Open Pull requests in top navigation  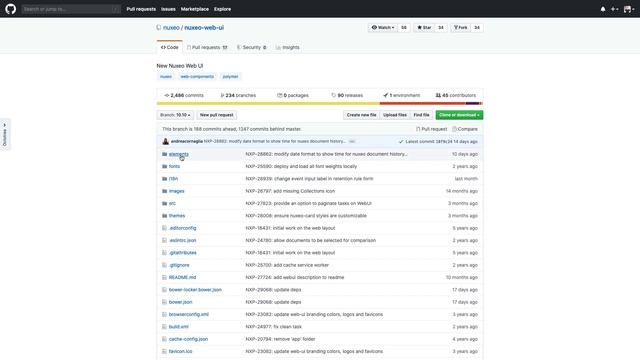pyautogui.click(x=141, y=9)
